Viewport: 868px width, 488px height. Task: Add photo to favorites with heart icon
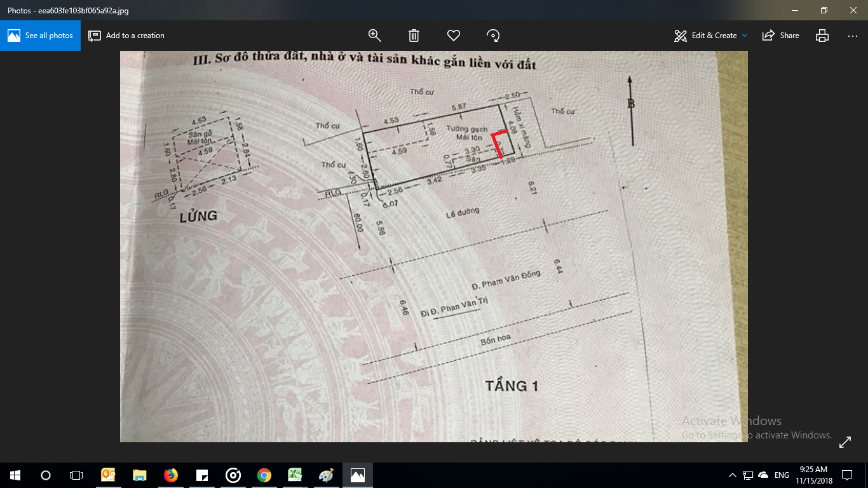[x=453, y=36]
